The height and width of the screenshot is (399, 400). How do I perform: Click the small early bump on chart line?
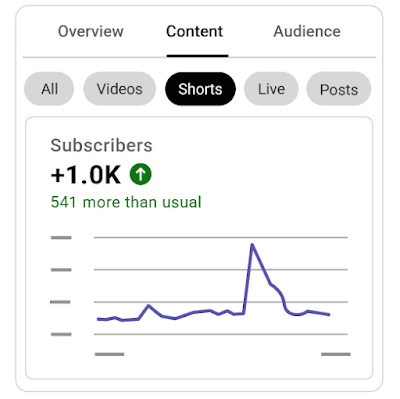[x=149, y=305]
